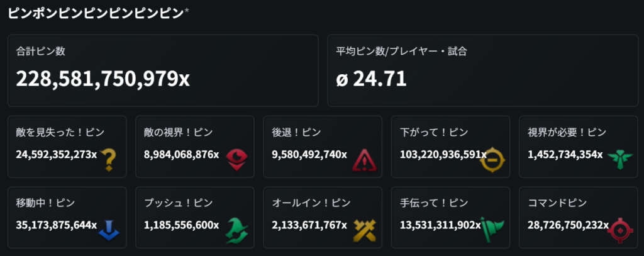Click the ø 24.71 average value

coord(371,79)
